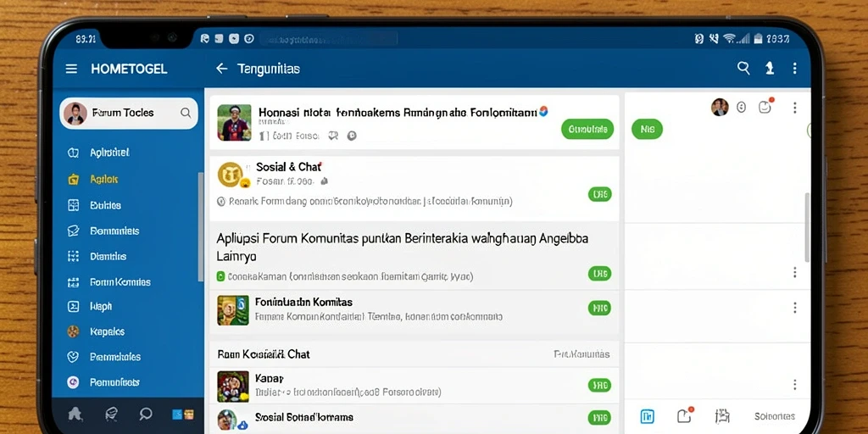The width and height of the screenshot is (868, 434).
Task: Open the hamburger menu beside HOMETOGEL
Action: (71, 69)
